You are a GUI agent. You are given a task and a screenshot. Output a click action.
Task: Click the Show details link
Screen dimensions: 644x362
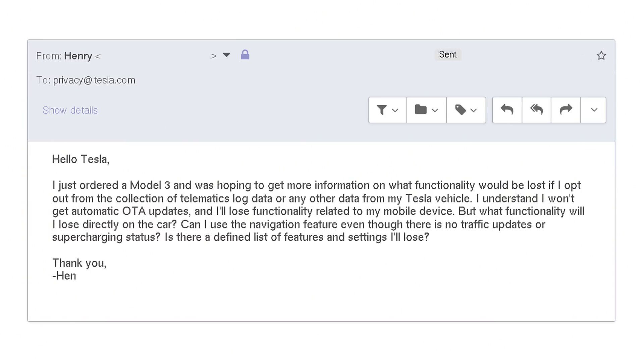pos(70,110)
